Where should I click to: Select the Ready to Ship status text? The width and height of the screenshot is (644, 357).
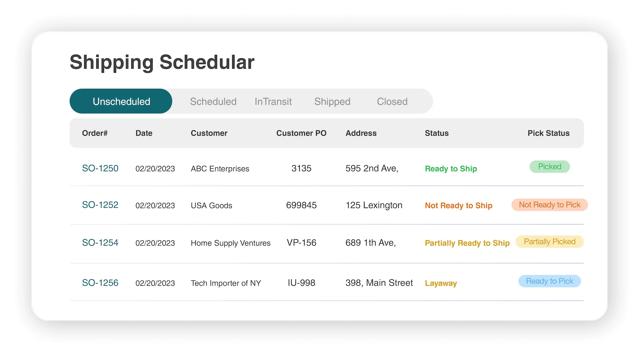coord(451,169)
